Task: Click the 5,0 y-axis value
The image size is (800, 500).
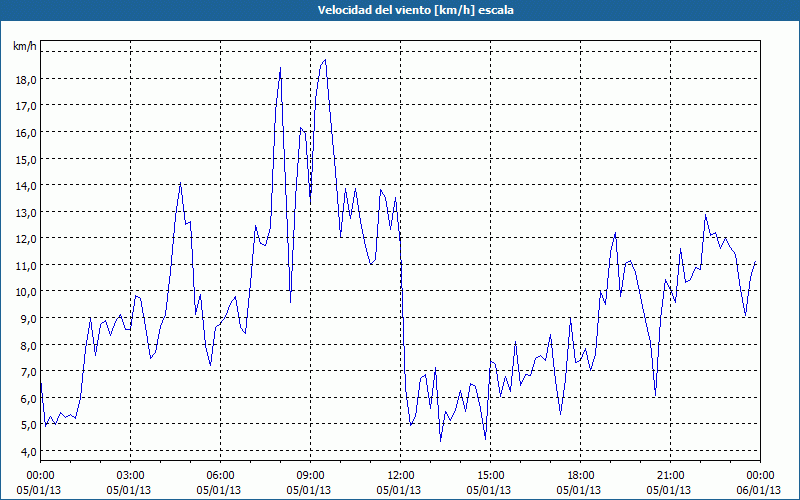Action: pyautogui.click(x=29, y=424)
